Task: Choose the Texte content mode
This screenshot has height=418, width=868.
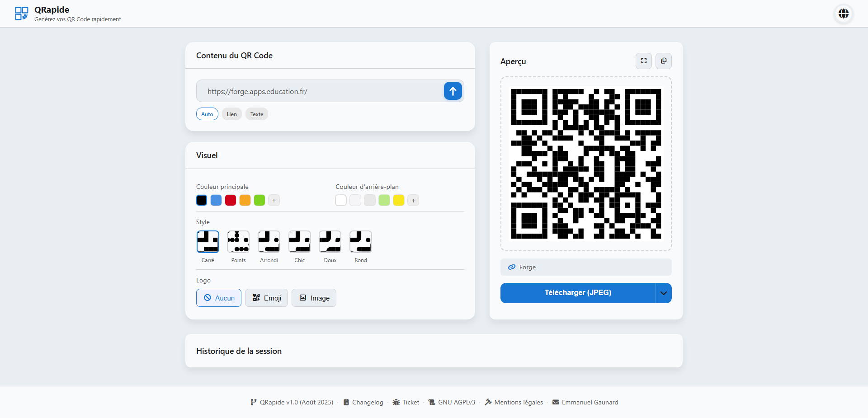Action: pyautogui.click(x=257, y=114)
